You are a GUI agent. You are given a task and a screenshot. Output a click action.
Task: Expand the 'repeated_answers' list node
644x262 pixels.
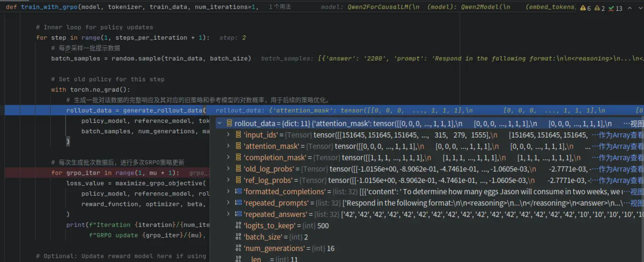coord(228,214)
